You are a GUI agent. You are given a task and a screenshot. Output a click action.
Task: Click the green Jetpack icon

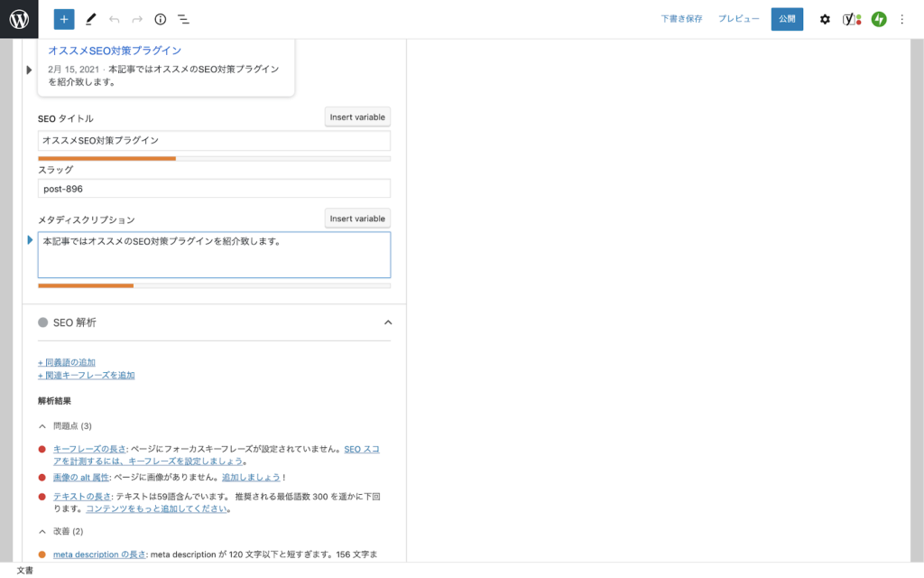(x=879, y=19)
